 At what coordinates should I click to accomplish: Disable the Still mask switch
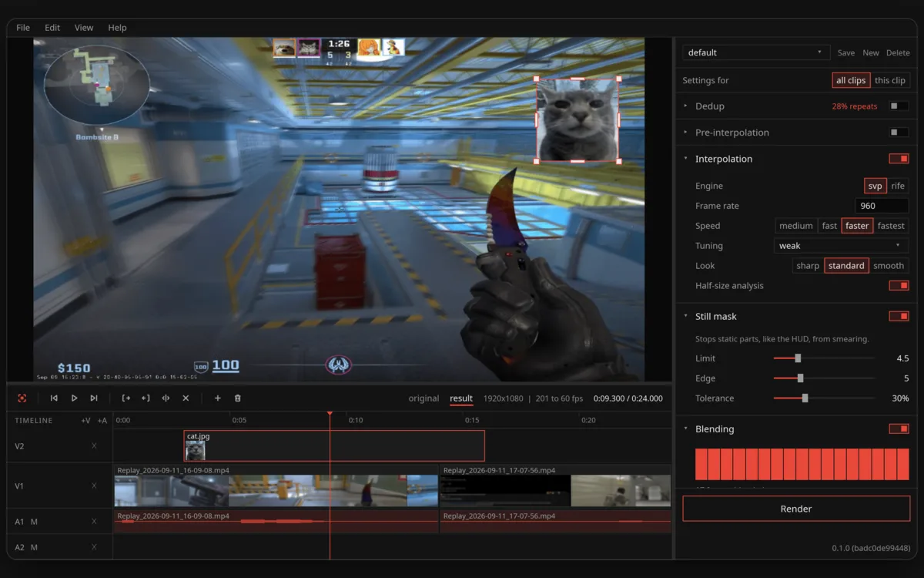(899, 316)
